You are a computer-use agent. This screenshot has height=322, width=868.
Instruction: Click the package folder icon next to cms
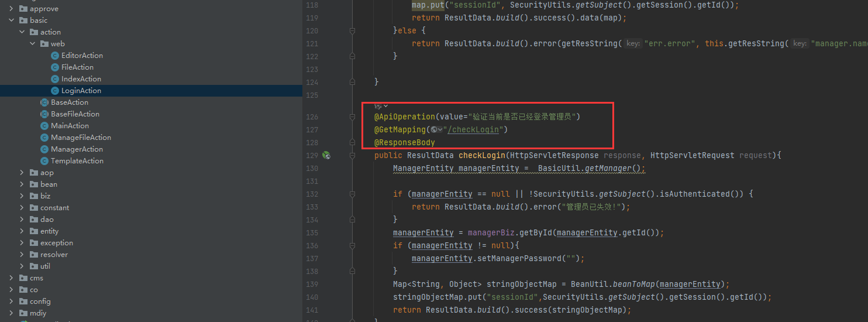(x=23, y=278)
